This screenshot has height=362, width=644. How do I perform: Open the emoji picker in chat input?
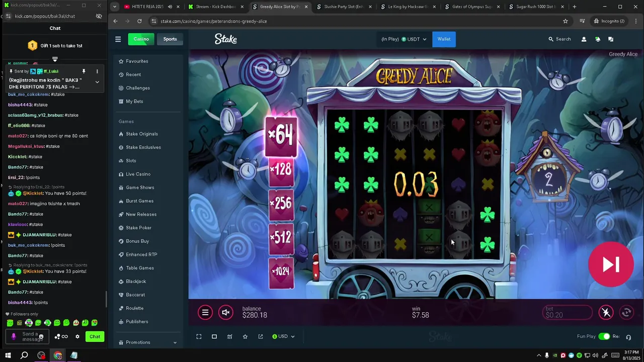[42, 337]
